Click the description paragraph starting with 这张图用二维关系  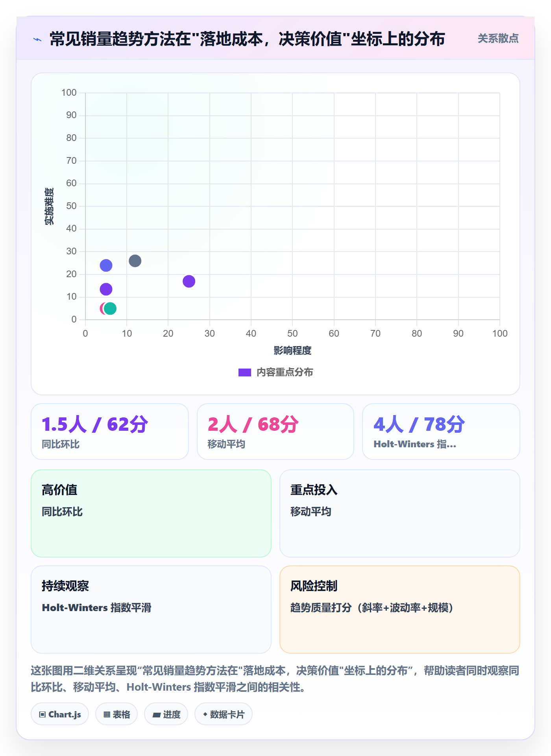[275, 679]
